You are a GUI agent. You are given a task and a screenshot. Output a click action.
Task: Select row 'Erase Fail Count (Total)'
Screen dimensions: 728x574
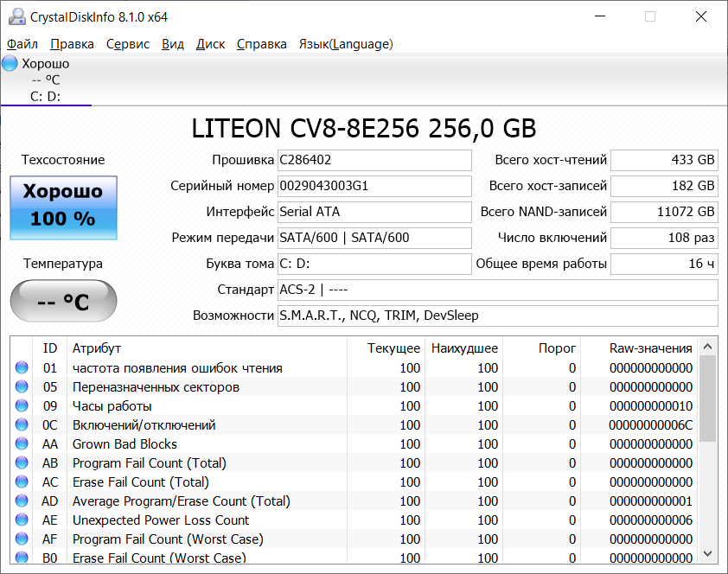point(354,482)
